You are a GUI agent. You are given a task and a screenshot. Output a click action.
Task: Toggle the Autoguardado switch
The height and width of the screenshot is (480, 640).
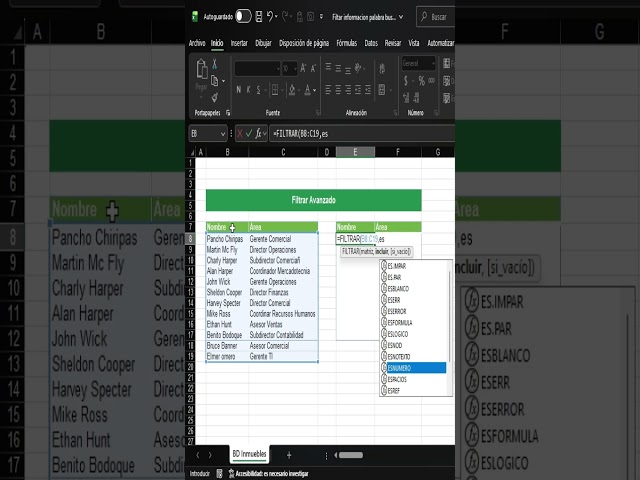(243, 16)
